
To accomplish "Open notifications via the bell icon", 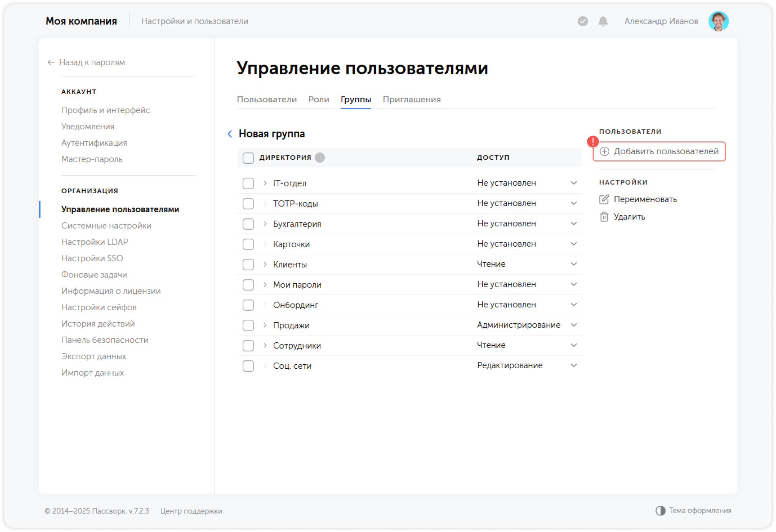I will pos(602,21).
